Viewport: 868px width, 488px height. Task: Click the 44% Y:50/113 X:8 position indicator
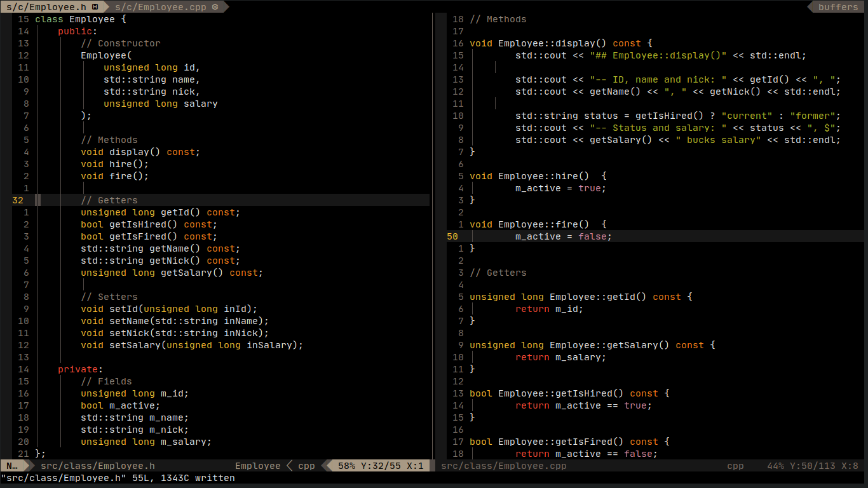(x=813, y=466)
